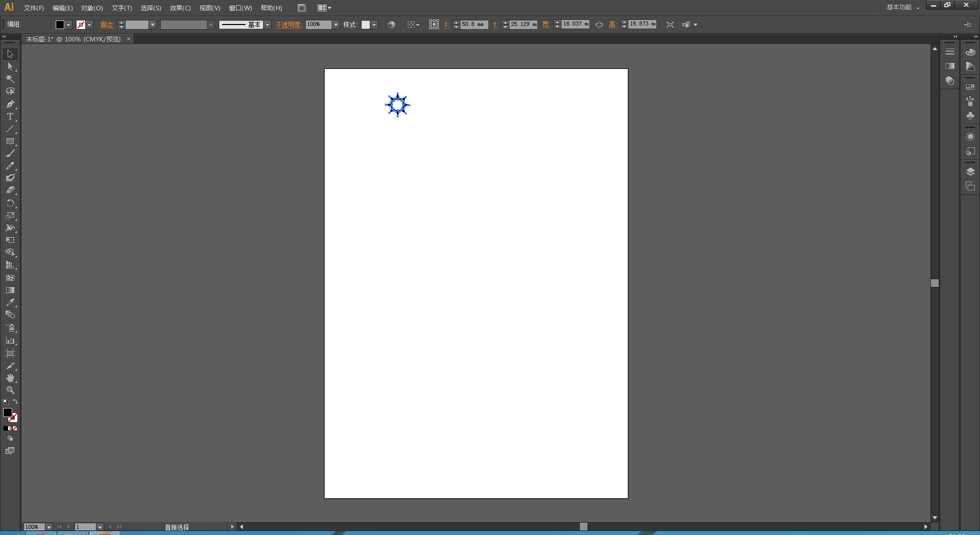Select the Blend tool
980x535 pixels.
tap(10, 314)
